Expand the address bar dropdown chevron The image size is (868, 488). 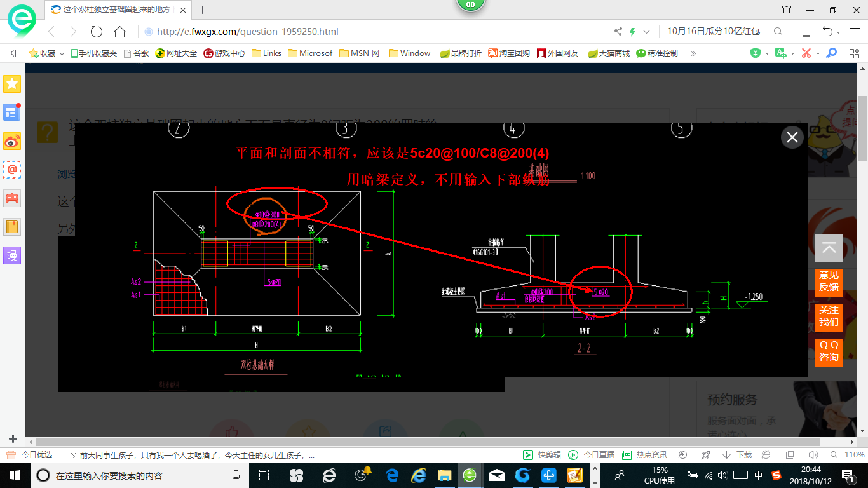pyautogui.click(x=647, y=32)
